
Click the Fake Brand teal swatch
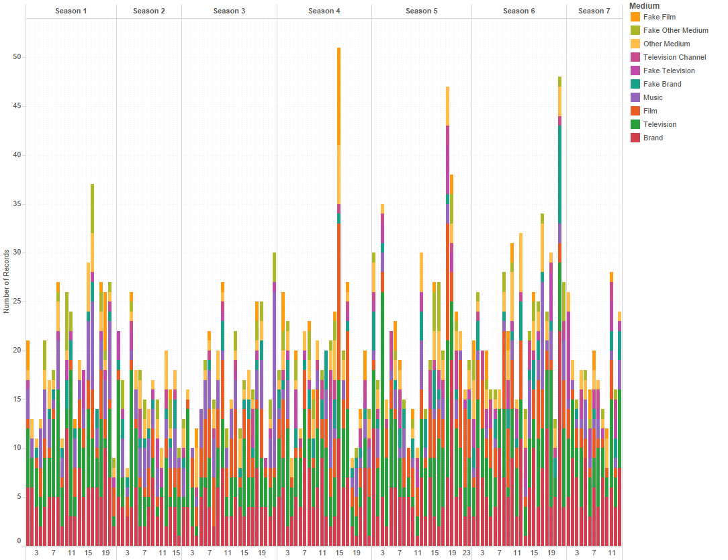(x=635, y=84)
